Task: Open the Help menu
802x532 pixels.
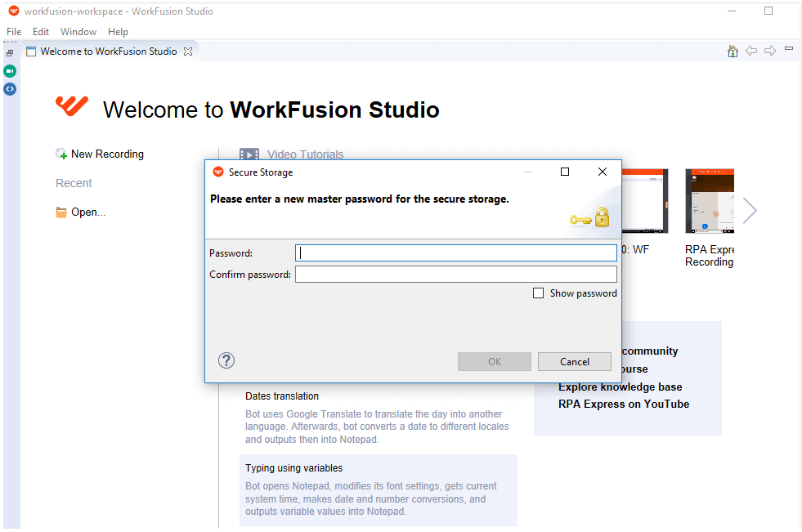Action: [118, 32]
